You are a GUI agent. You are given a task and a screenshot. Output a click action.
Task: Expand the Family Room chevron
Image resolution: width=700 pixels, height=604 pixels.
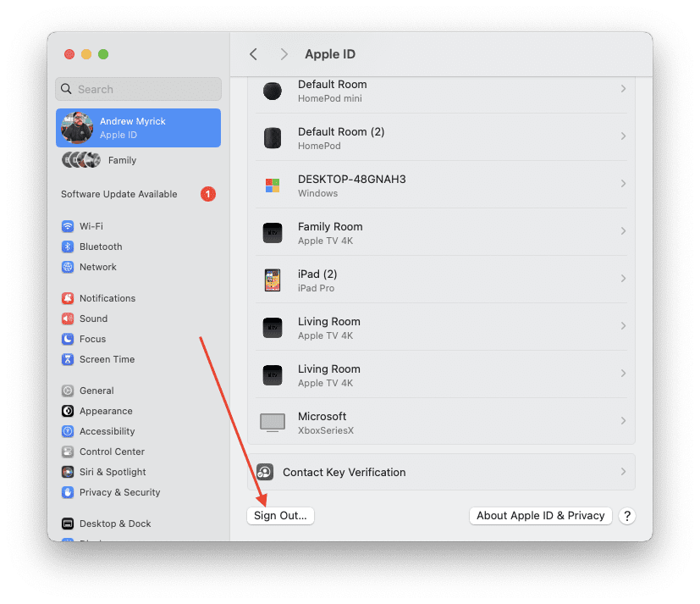point(623,231)
